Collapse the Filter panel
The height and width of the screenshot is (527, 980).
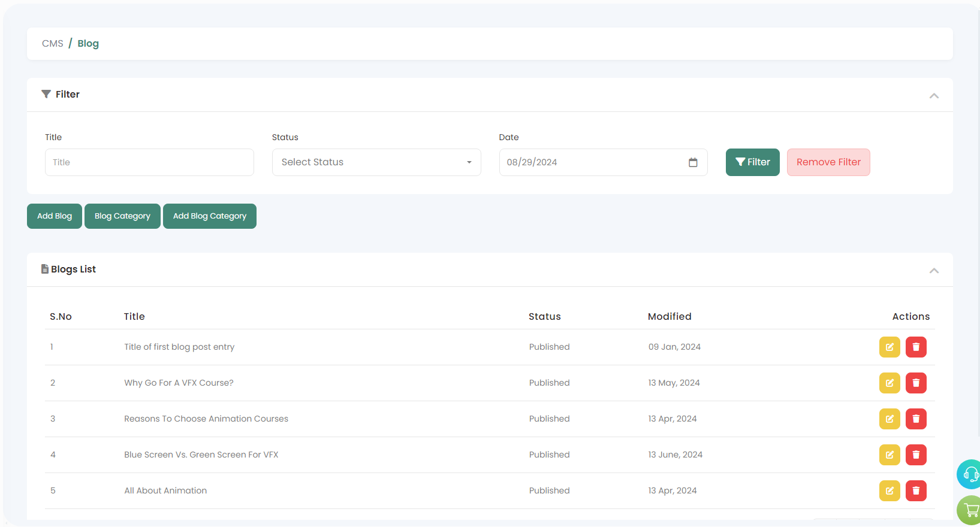934,96
